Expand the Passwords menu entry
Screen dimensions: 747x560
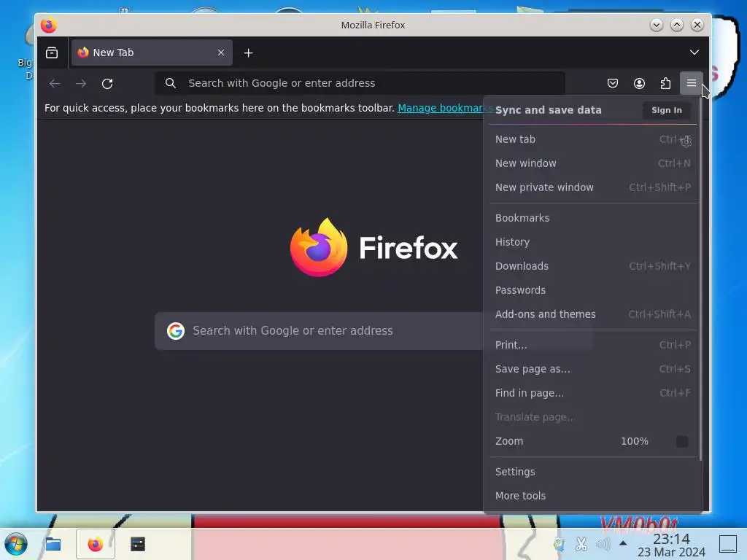tap(592, 290)
